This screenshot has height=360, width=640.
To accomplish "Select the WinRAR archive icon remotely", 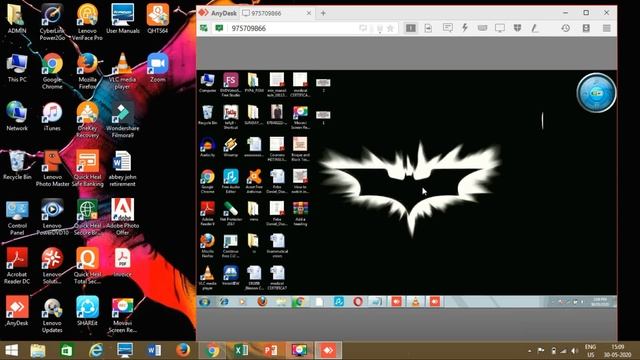I will [x=300, y=213].
